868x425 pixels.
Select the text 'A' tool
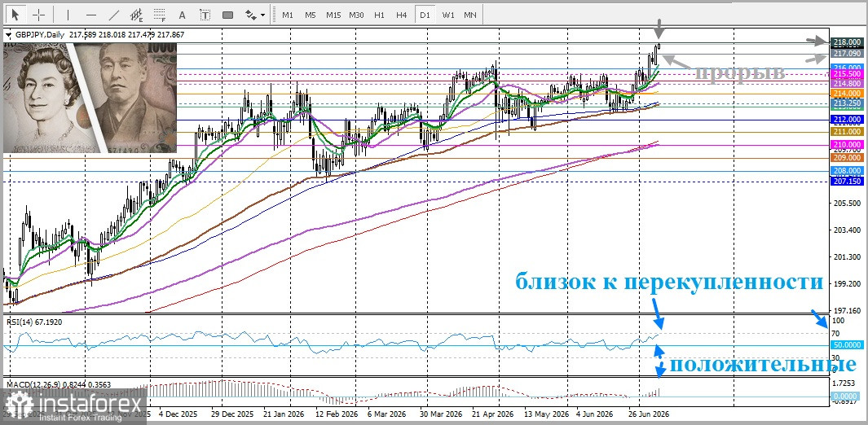point(183,15)
